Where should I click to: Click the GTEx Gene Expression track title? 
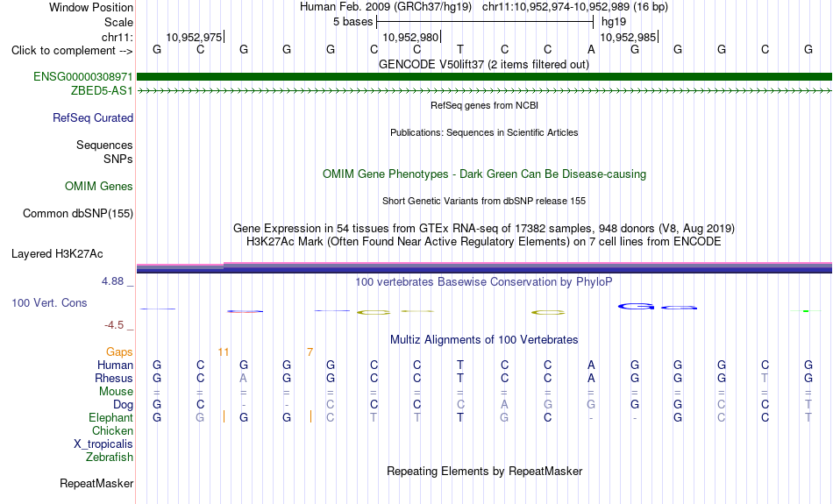(484, 229)
